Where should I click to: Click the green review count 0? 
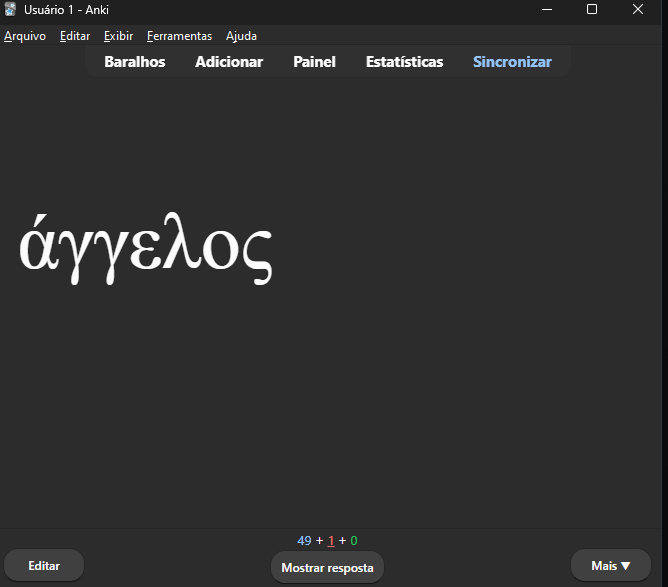[354, 541]
